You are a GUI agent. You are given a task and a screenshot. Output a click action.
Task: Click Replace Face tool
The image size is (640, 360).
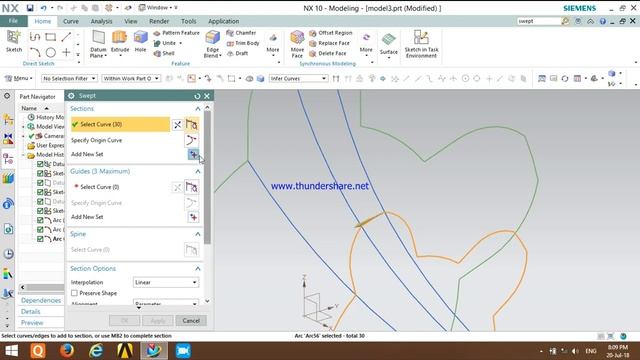[x=329, y=43]
